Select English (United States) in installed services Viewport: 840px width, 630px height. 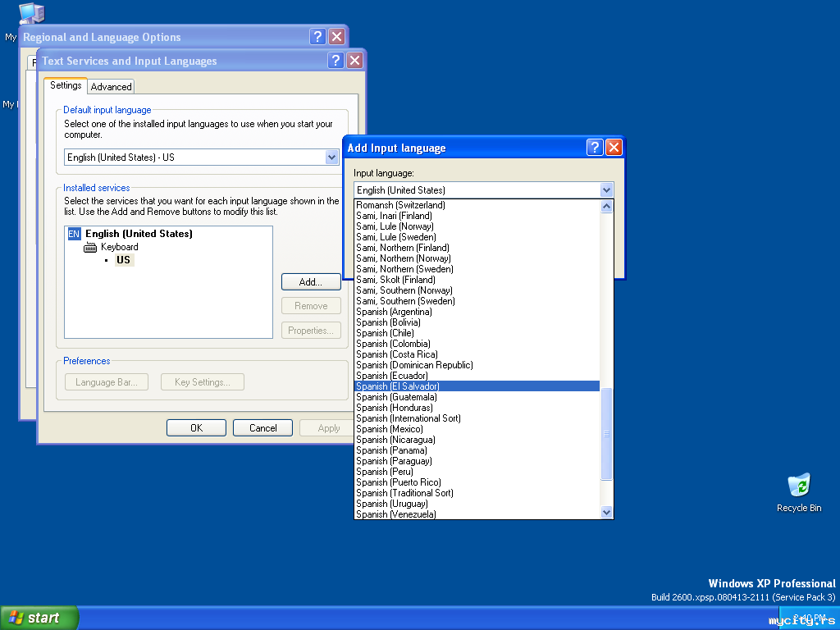pyautogui.click(x=139, y=234)
